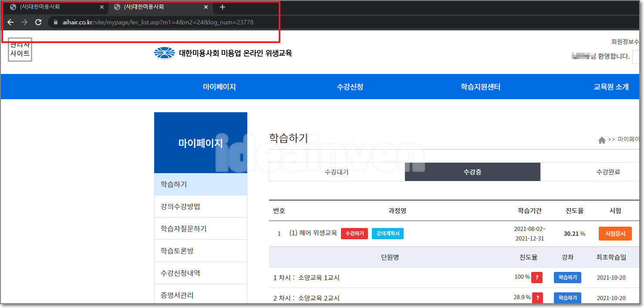Screen dimensions: 644x308
Task: Open the 수강신청 menu
Action: click(350, 87)
